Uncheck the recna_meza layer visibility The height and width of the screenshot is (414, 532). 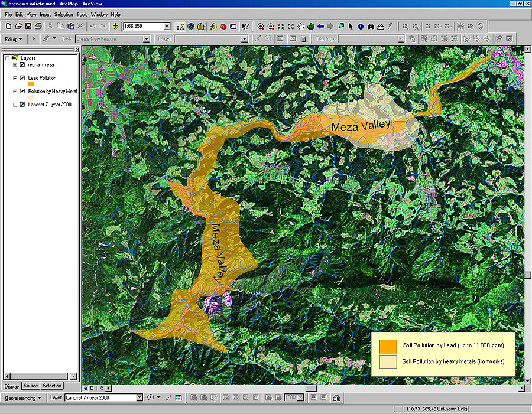[x=22, y=64]
